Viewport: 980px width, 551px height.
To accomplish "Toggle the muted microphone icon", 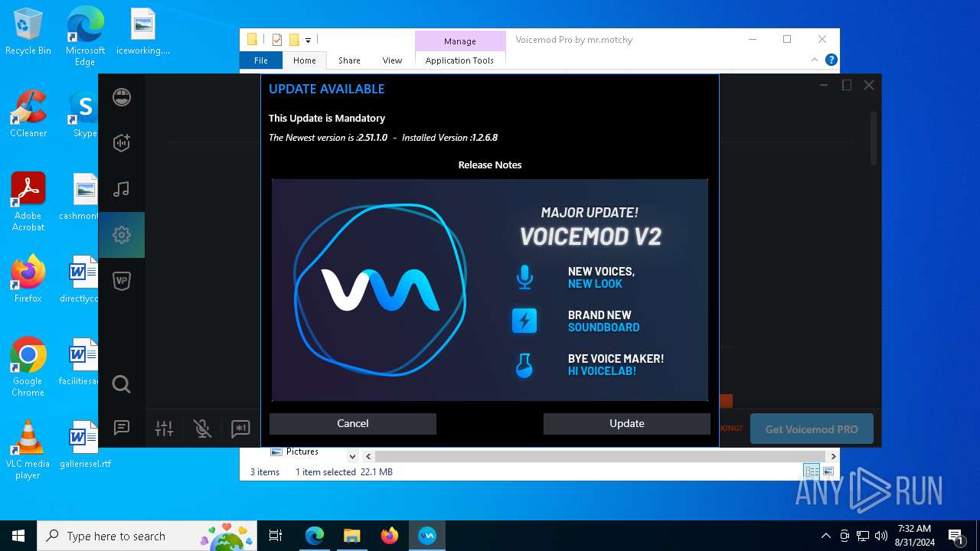I will point(202,429).
